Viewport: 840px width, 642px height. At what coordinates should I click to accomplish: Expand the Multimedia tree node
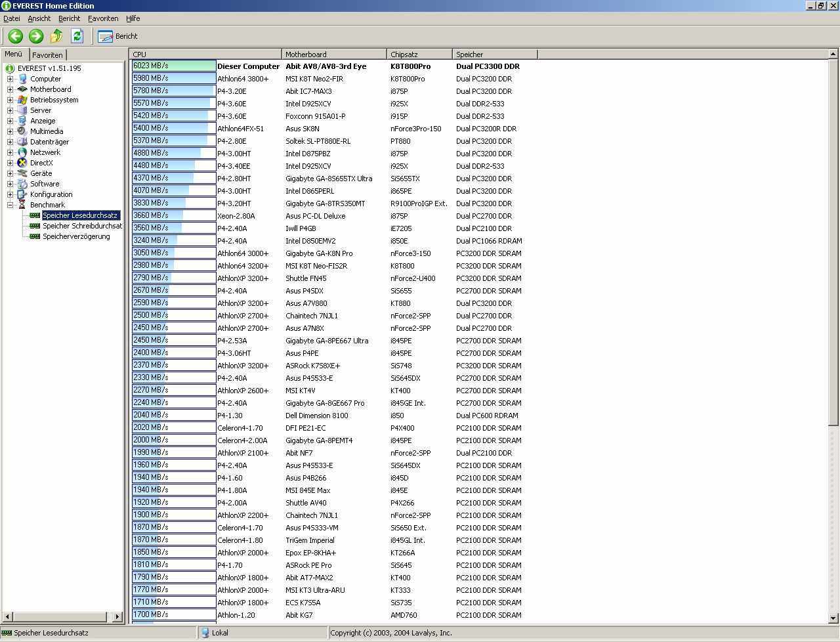[x=10, y=131]
